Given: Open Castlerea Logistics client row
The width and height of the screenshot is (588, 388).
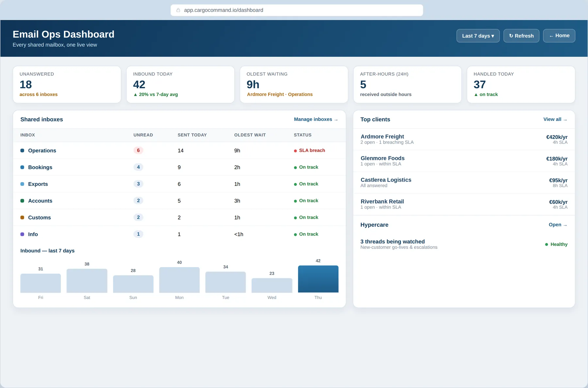Looking at the screenshot, I should tap(464, 183).
